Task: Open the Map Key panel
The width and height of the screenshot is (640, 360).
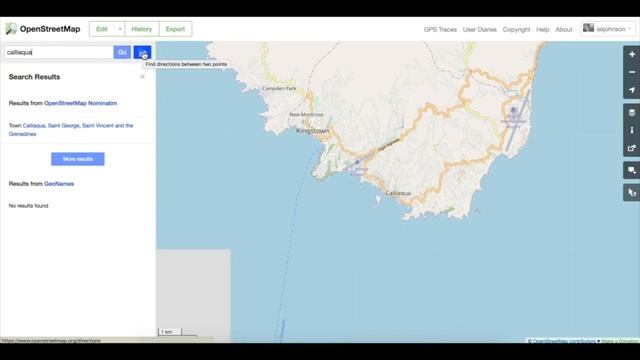Action: click(x=632, y=130)
